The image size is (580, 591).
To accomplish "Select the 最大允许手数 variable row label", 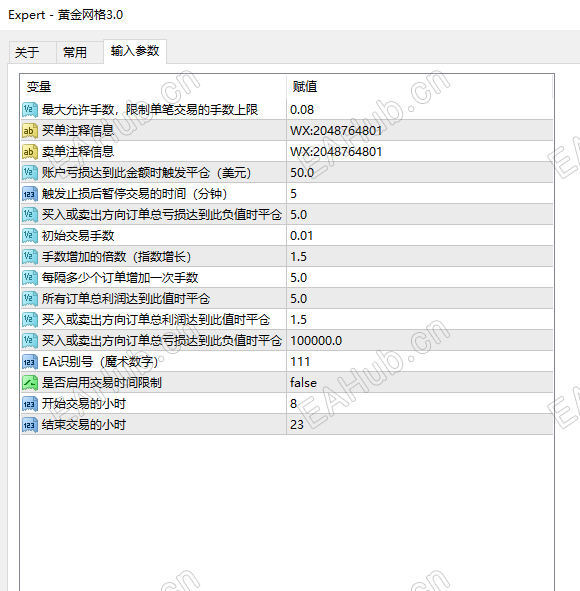I will pyautogui.click(x=150, y=110).
